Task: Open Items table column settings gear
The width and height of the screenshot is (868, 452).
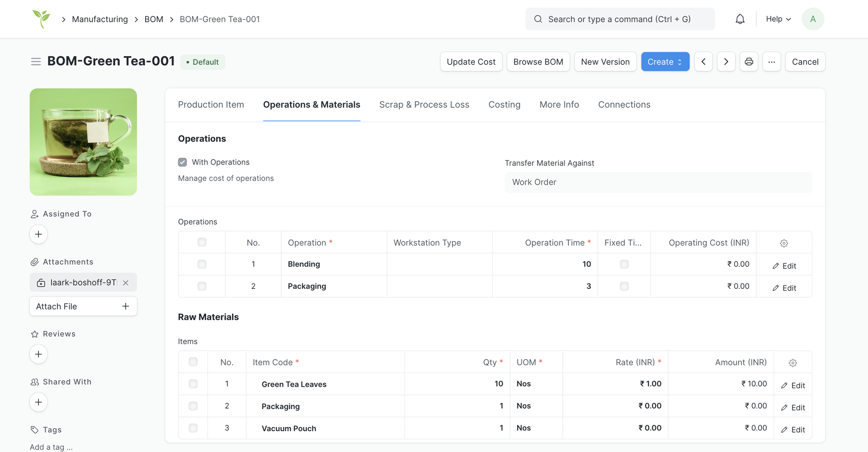Action: pyautogui.click(x=793, y=363)
